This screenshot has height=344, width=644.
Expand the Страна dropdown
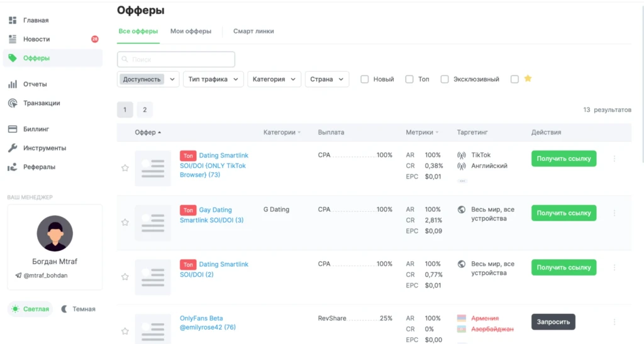tap(327, 79)
